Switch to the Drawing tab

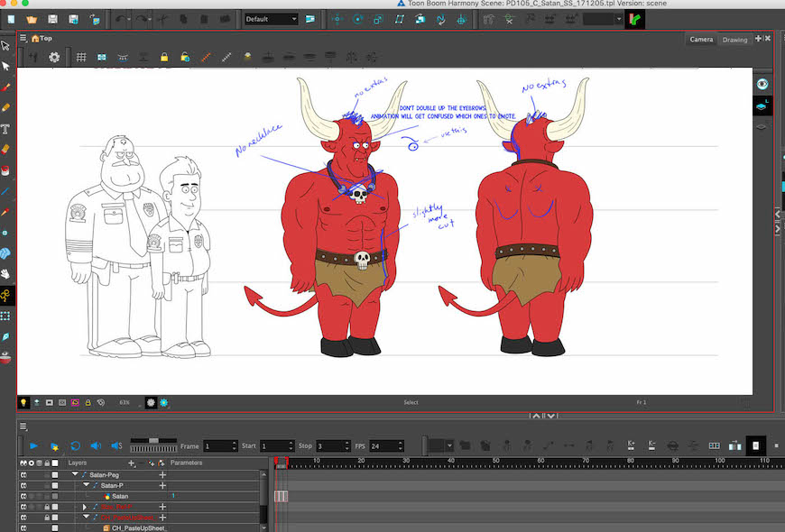734,40
